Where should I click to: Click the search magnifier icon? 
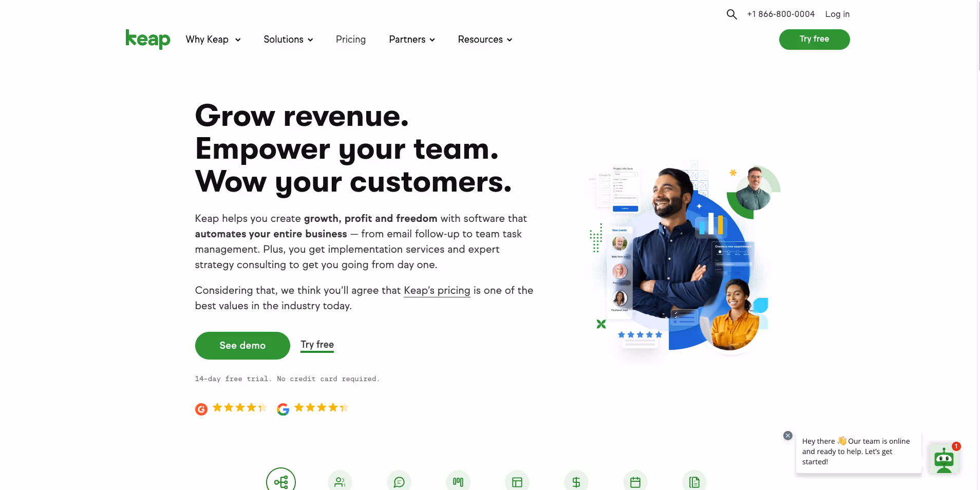point(731,14)
